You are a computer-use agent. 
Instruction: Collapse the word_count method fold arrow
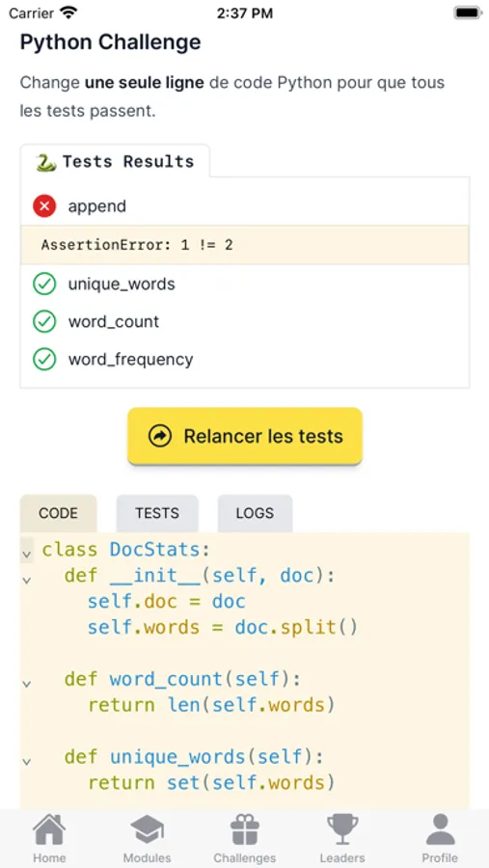click(26, 684)
